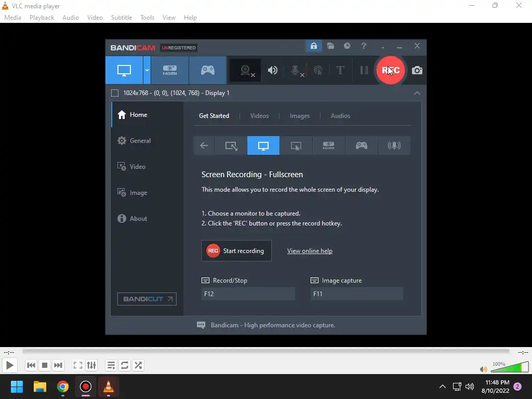
Task: Select game recording icon in Get Started
Action: point(362,145)
